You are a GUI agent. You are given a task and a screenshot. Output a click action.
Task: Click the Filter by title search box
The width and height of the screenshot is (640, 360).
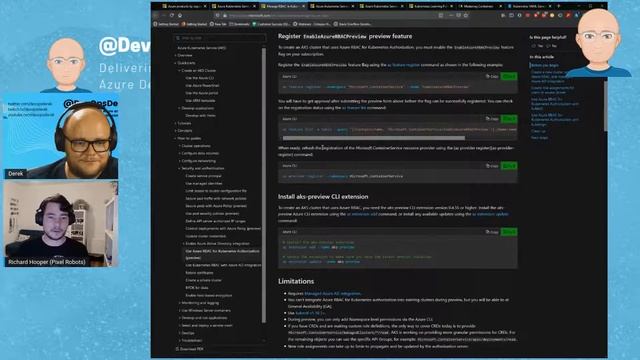tap(220, 38)
